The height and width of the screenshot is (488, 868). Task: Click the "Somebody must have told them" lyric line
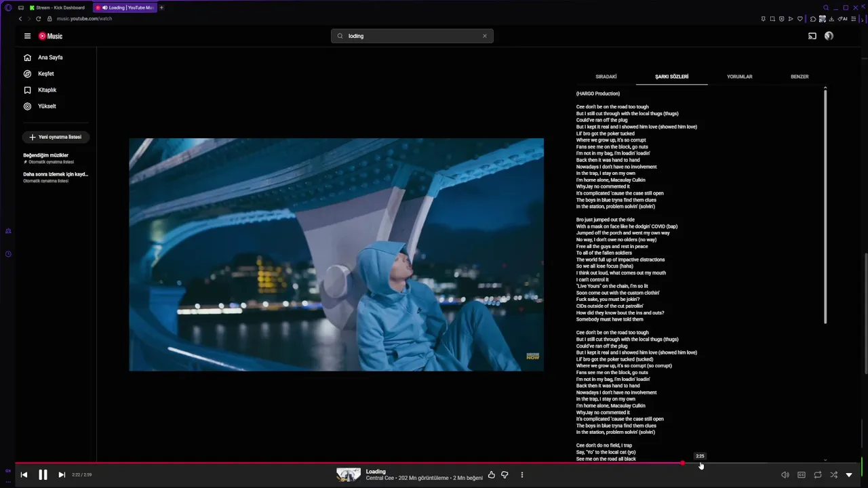[610, 319]
